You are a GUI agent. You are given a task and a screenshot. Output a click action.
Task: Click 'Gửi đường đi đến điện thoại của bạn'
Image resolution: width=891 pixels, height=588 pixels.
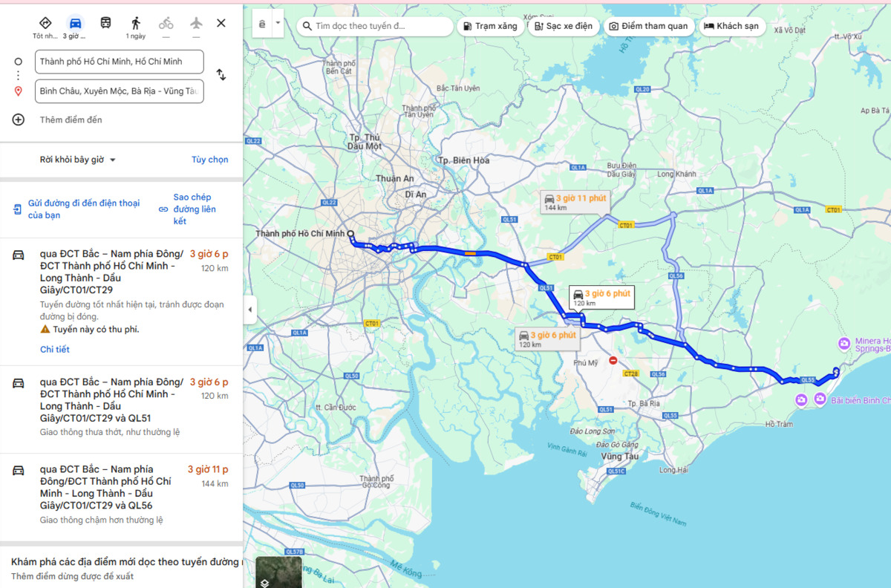83,209
